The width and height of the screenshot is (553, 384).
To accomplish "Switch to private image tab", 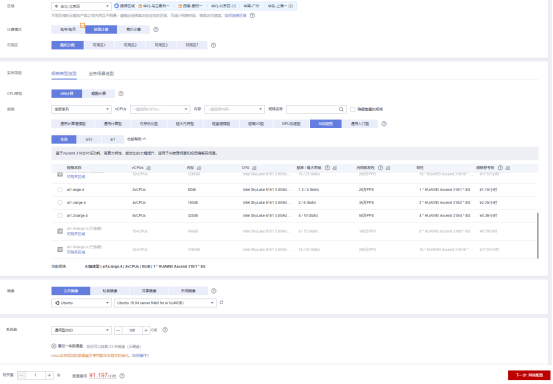I will tap(110, 291).
